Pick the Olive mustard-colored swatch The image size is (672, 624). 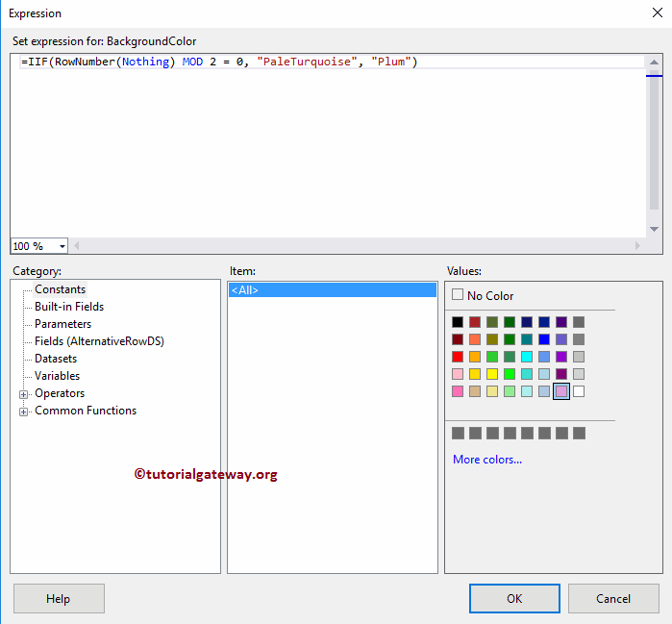tap(492, 339)
